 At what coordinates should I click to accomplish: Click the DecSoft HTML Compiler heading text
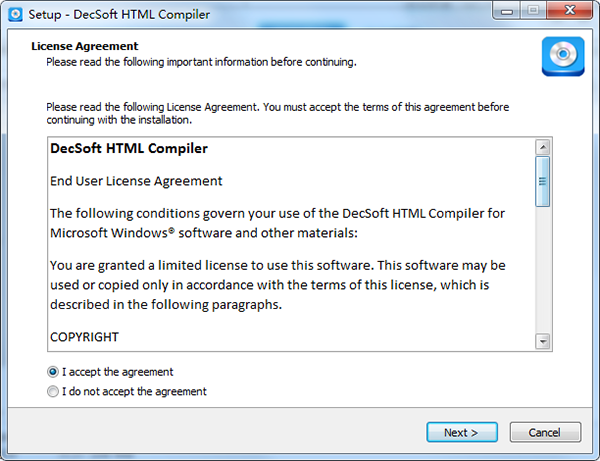coord(129,148)
